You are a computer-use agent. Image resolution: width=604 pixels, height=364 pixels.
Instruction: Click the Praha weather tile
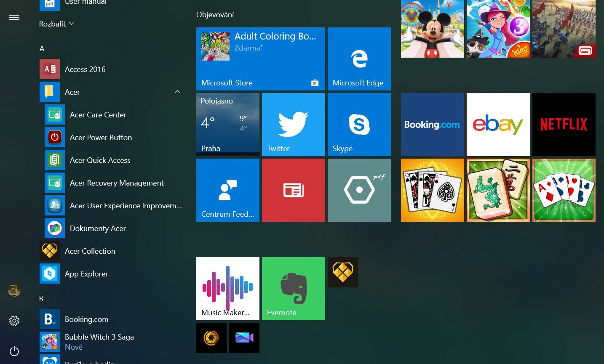[x=227, y=124]
